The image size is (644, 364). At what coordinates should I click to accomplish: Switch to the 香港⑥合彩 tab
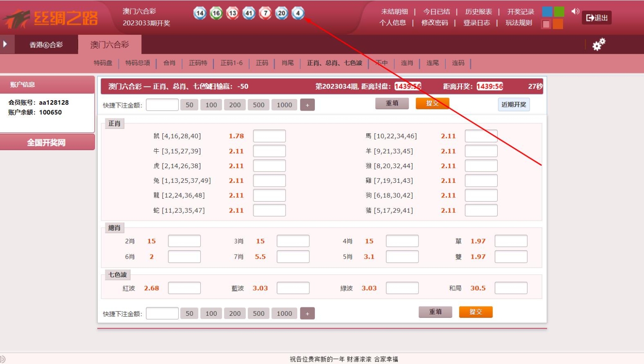pyautogui.click(x=46, y=44)
